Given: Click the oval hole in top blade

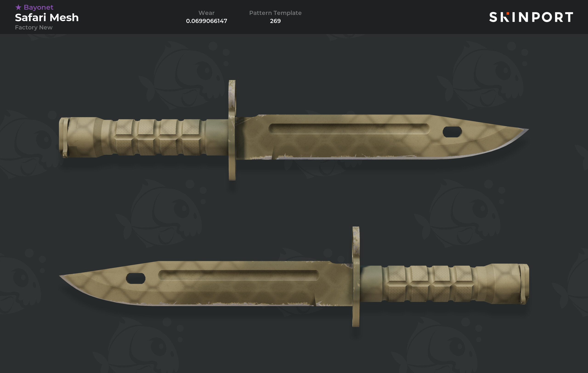Looking at the screenshot, I should [x=452, y=132].
